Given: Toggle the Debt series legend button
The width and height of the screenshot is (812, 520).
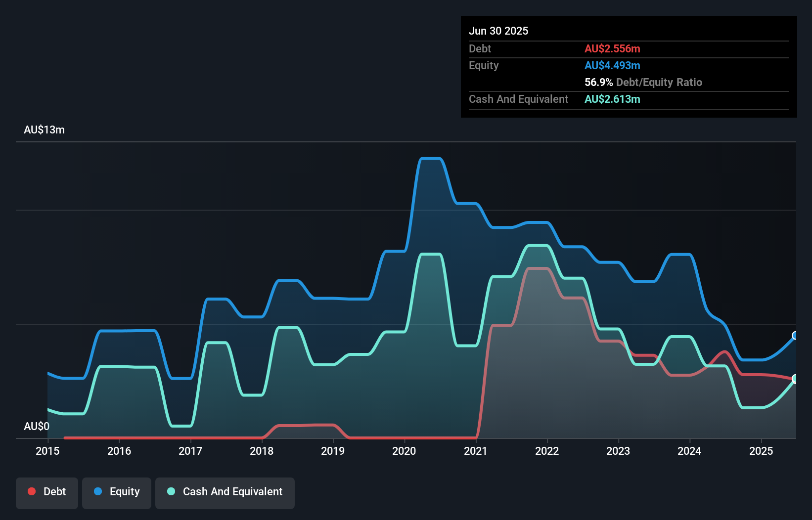Looking at the screenshot, I should click(47, 492).
